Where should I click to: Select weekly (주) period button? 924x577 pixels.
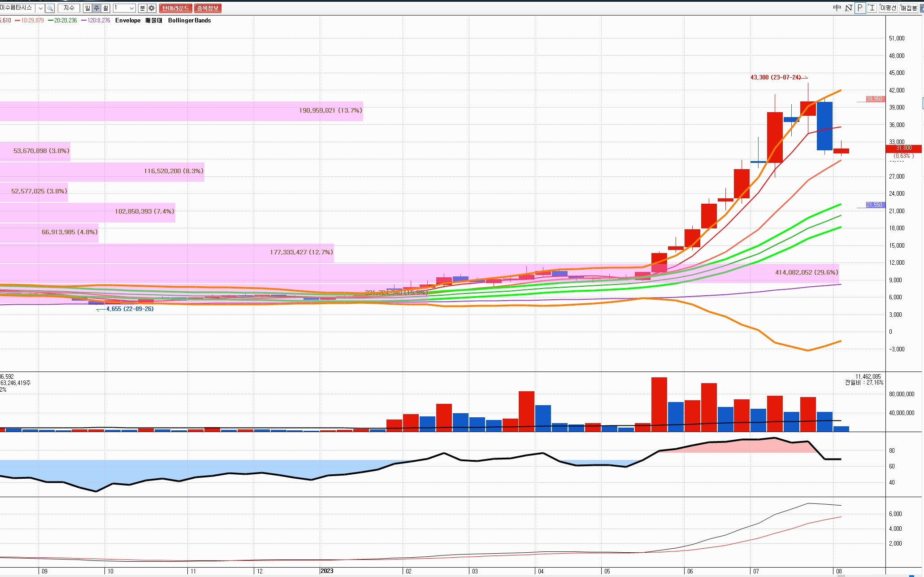coord(96,8)
